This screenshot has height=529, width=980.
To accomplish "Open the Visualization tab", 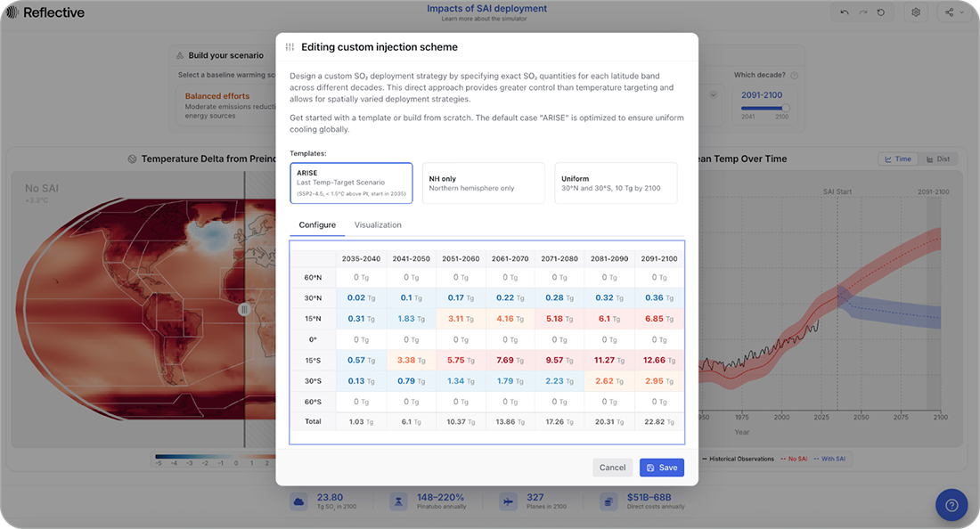I will click(x=378, y=225).
